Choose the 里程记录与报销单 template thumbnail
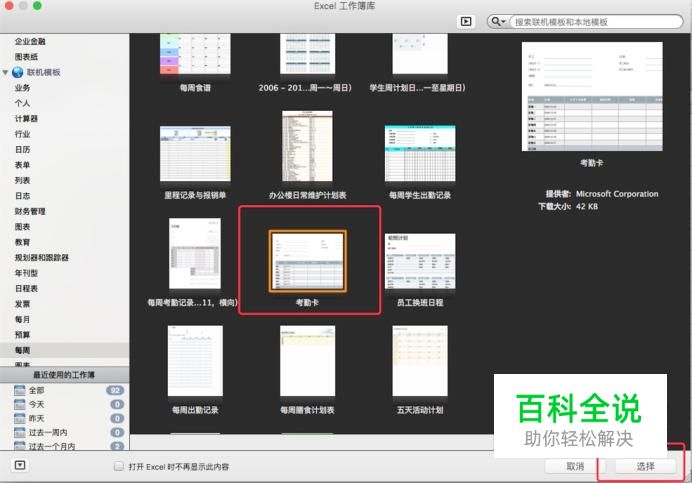The image size is (692, 483). 195,153
